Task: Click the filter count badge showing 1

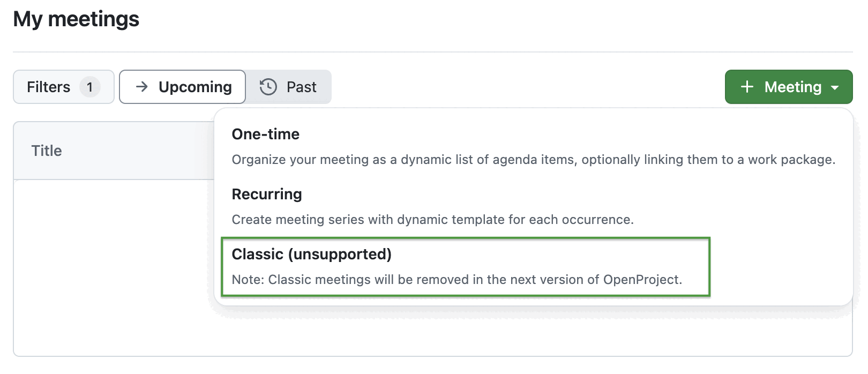Action: 90,86
